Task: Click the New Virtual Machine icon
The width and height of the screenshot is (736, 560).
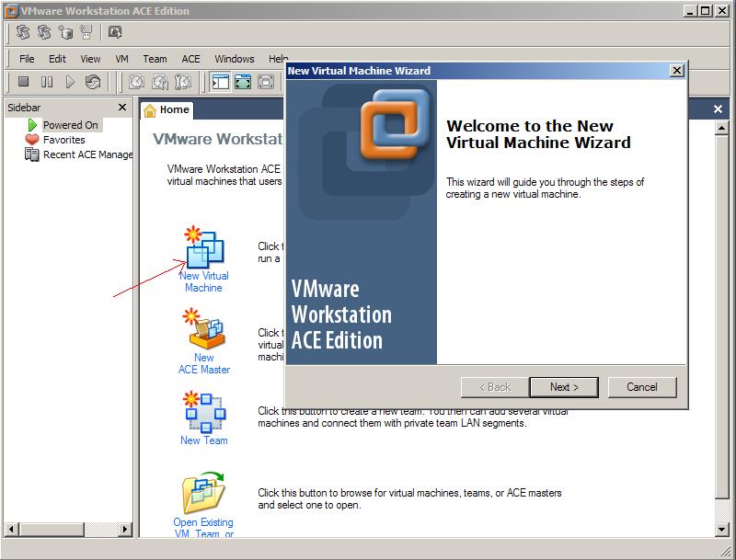Action: (x=203, y=248)
